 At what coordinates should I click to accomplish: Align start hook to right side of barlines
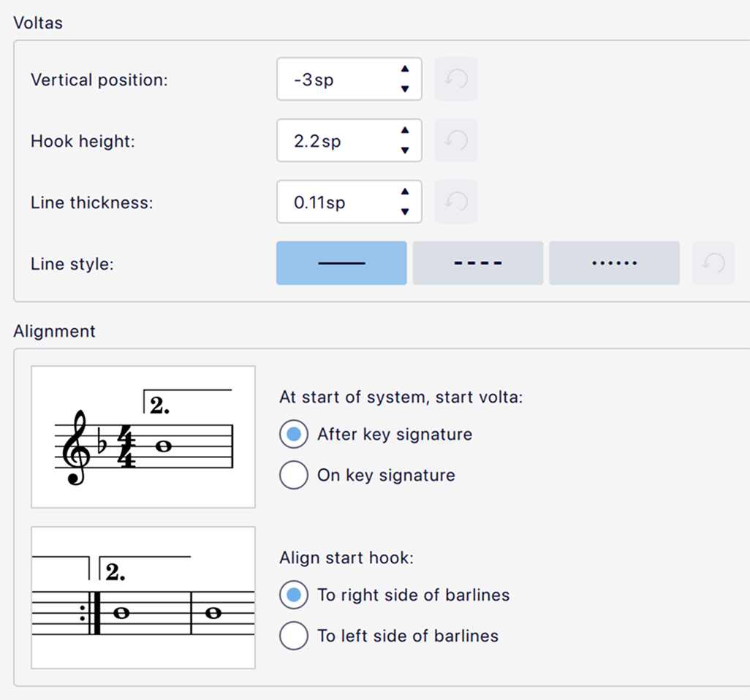tap(294, 596)
